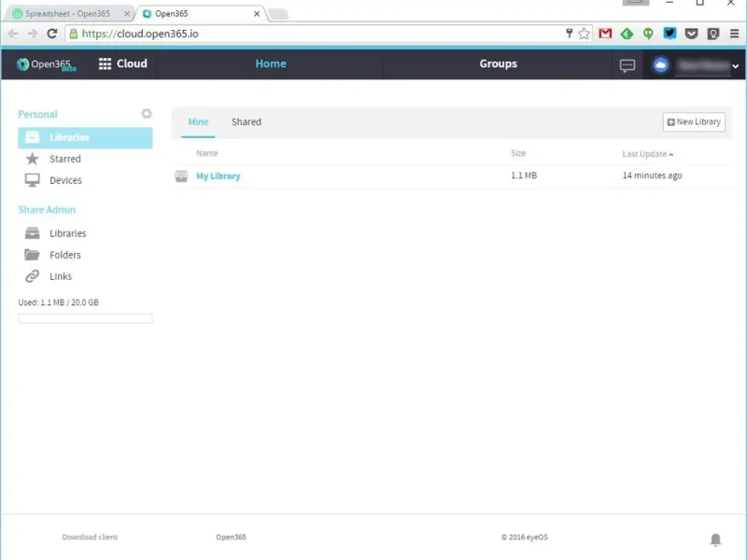Bookmark this page with star icon

pyautogui.click(x=584, y=34)
